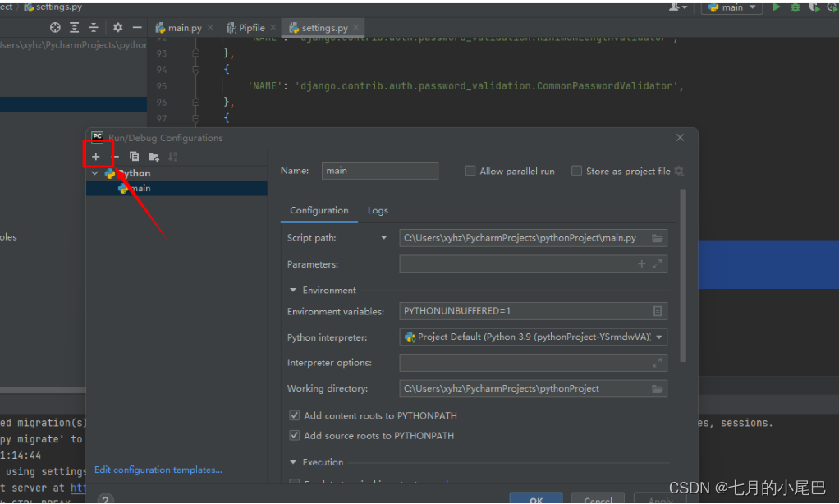Viewport: 839px width, 504px height.
Task: Switch to the Logs tab
Action: tap(378, 211)
